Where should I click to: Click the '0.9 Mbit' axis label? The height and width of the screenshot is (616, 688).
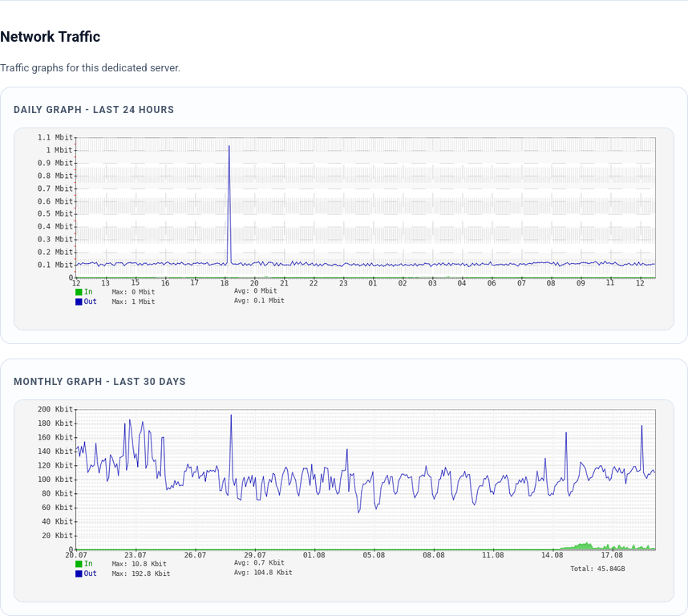click(x=55, y=163)
